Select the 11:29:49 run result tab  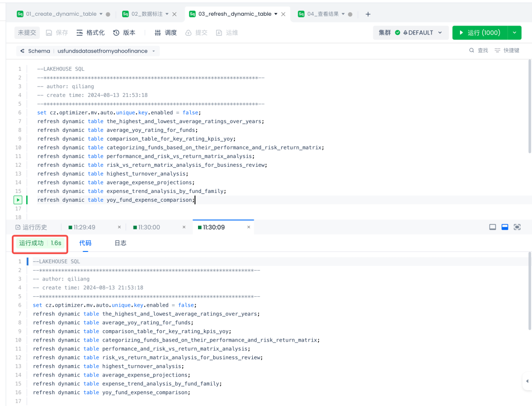(82, 227)
